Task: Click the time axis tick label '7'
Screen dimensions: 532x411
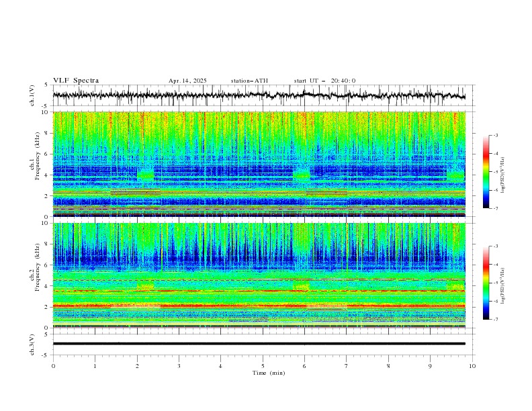Action: [x=347, y=366]
